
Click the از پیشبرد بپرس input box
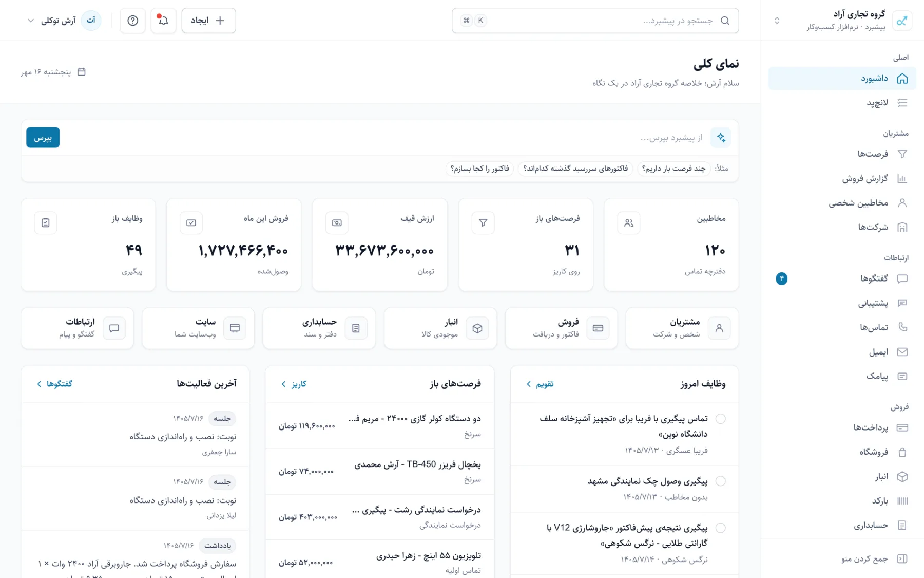click(385, 138)
